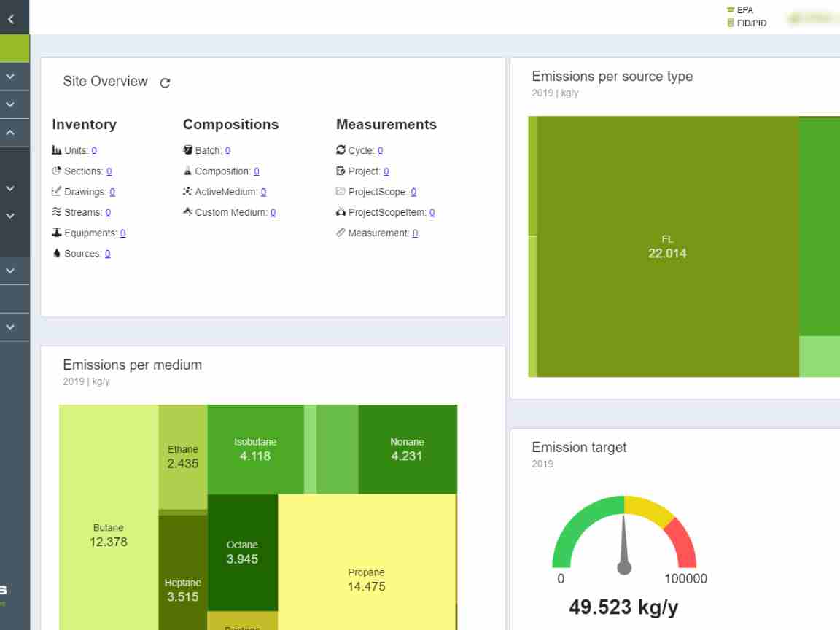The height and width of the screenshot is (630, 840).
Task: Click the Composition flask icon
Action: 187,171
